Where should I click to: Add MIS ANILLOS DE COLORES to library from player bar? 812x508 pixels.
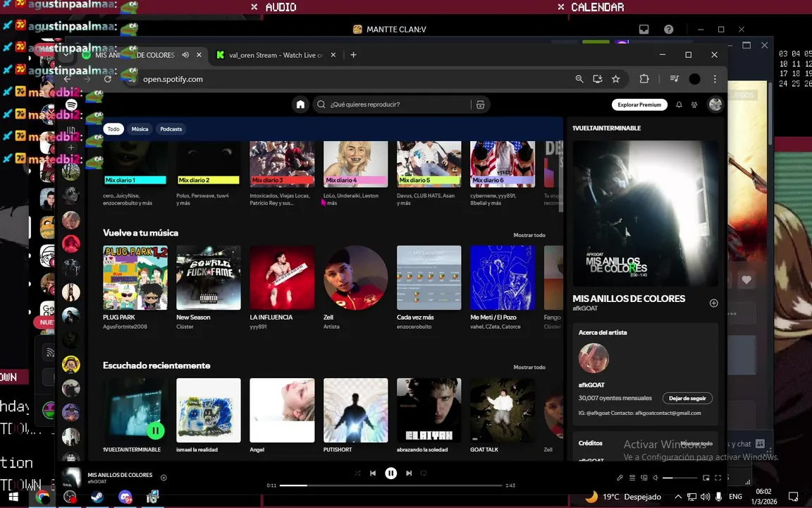coord(164,478)
